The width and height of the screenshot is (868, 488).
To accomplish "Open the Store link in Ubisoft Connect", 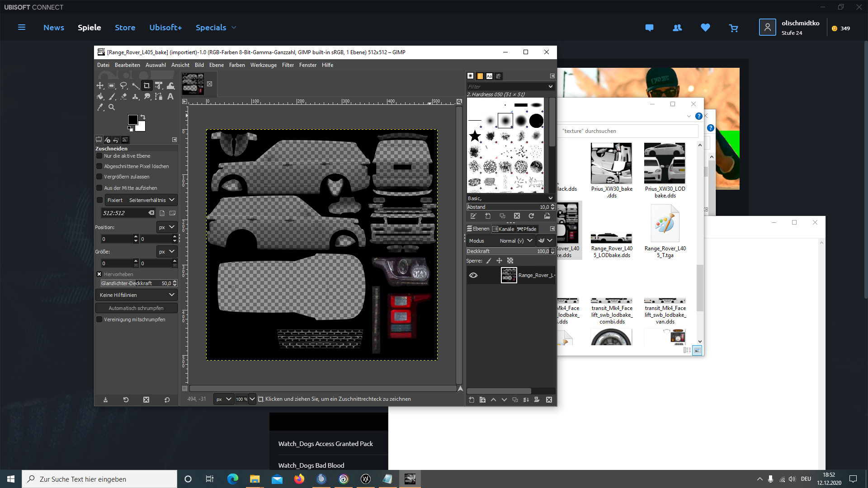I will [x=125, y=28].
